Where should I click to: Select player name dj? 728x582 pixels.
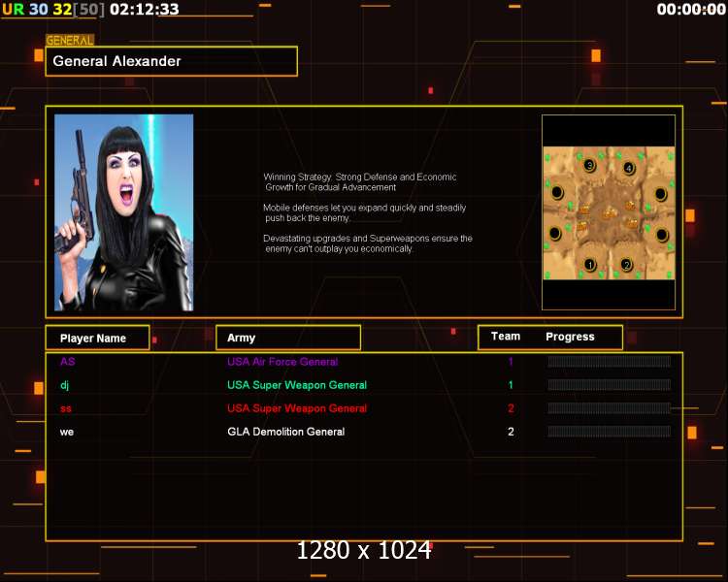tap(64, 385)
